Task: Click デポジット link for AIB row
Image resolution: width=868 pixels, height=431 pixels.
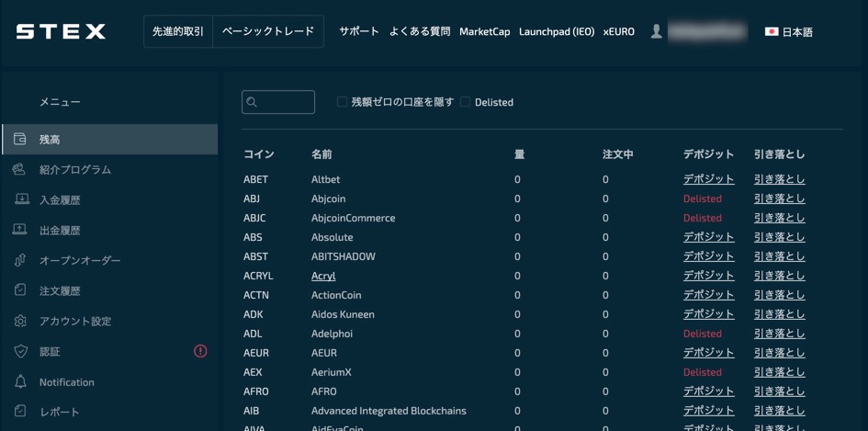Action: click(708, 411)
